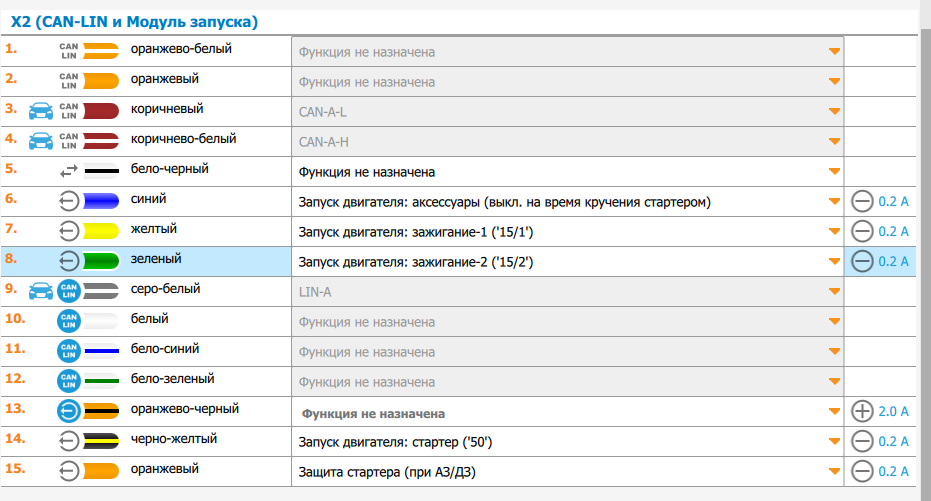Click the CAN-LIN icon for orange-white wire 1
931x501 pixels.
[x=68, y=51]
